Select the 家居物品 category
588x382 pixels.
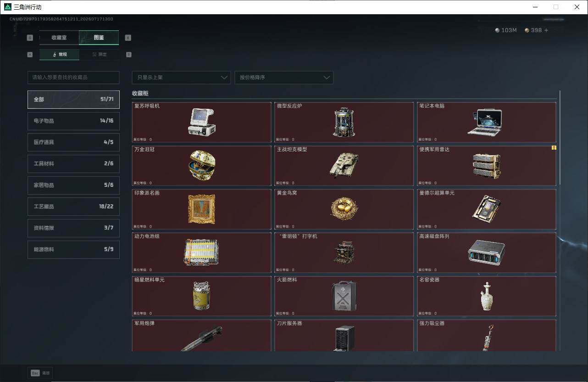(x=73, y=185)
